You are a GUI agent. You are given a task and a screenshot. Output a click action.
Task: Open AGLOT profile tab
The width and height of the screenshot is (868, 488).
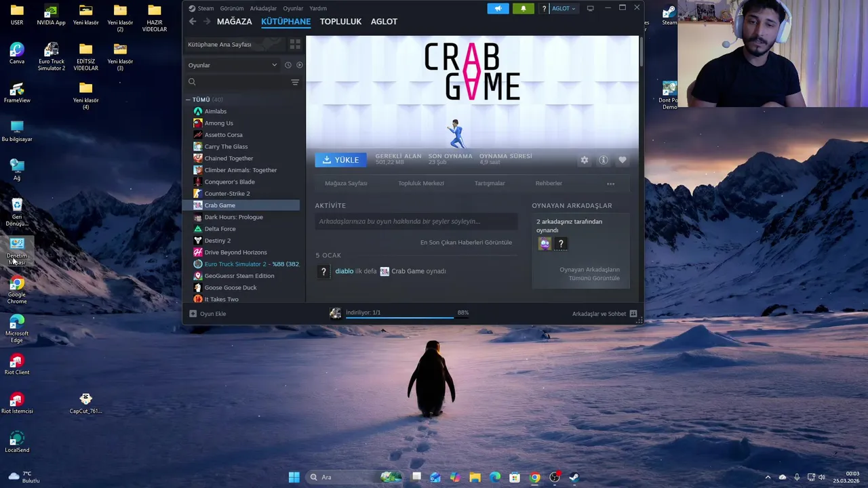click(384, 22)
